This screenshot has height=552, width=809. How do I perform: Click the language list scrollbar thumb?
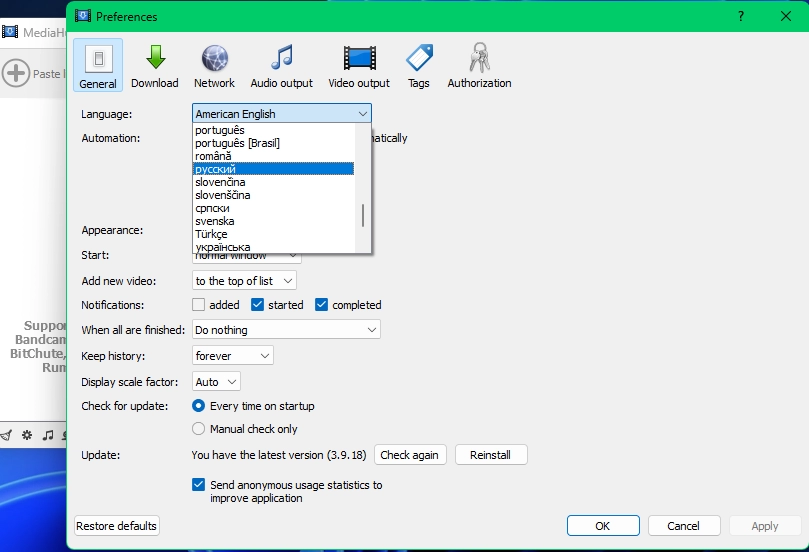[363, 216]
